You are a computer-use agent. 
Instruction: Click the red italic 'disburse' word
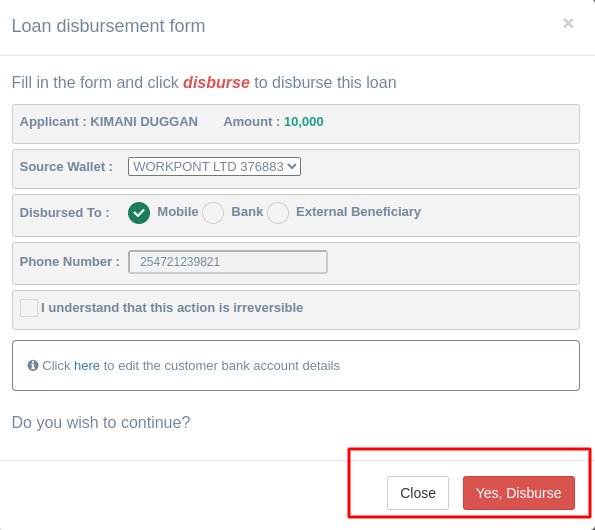pos(216,82)
